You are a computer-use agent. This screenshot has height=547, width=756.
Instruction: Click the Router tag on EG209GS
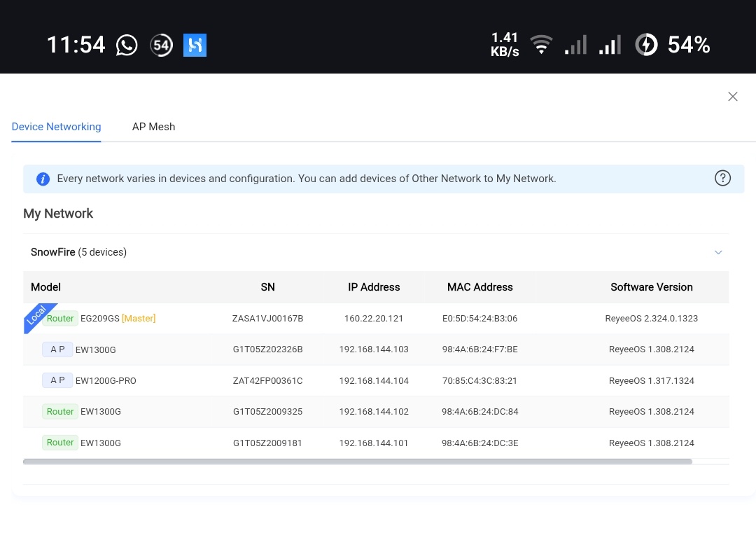tap(60, 319)
